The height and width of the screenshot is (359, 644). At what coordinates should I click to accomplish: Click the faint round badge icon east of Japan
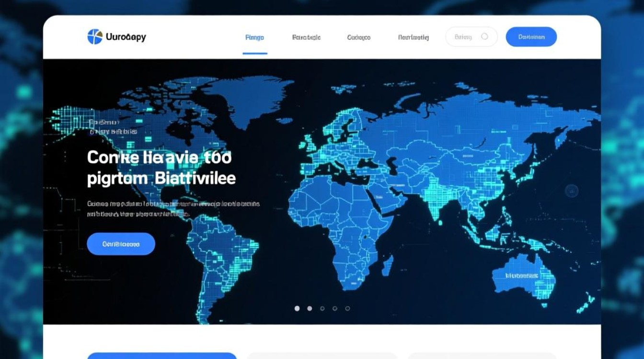point(572,191)
